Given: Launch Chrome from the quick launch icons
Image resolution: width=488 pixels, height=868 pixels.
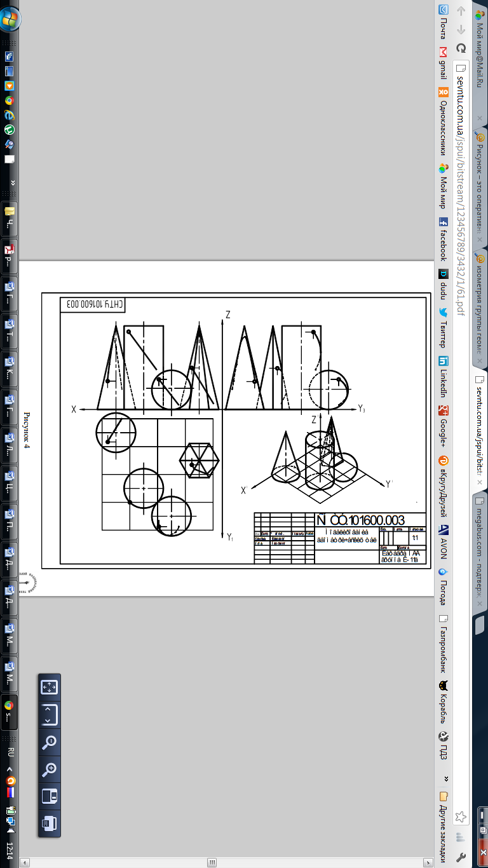Looking at the screenshot, I should point(10,100).
